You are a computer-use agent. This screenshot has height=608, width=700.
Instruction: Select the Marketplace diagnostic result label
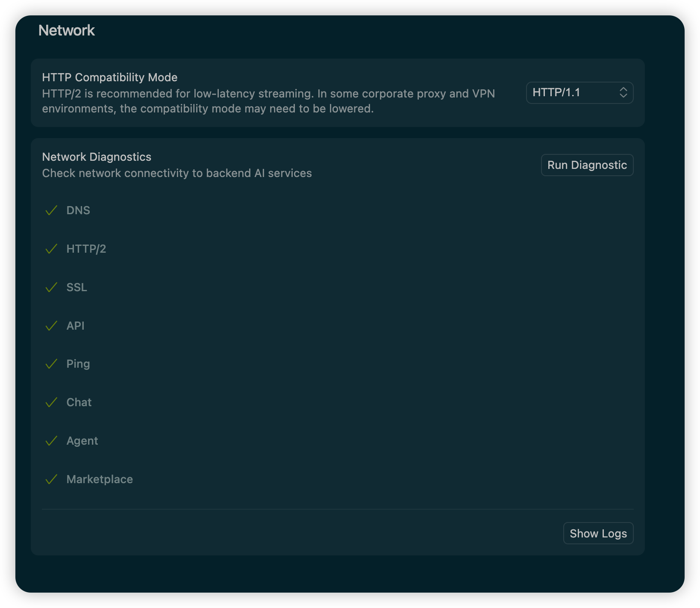100,479
